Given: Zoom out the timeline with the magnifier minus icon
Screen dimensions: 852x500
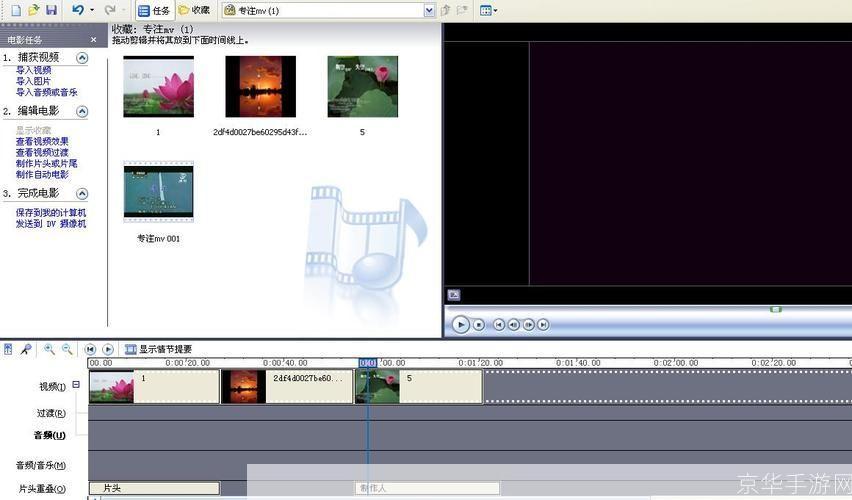Looking at the screenshot, I should coord(67,349).
